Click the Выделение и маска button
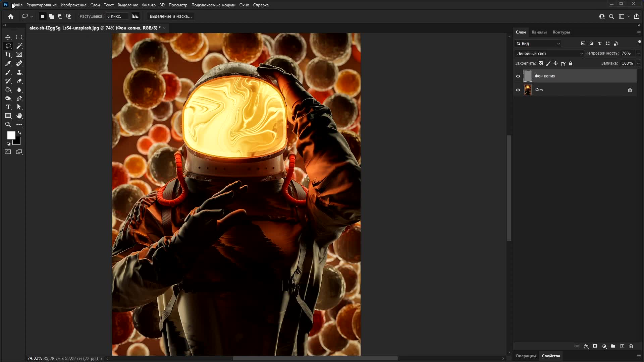Screen dimensions: 644x362 pos(170,16)
